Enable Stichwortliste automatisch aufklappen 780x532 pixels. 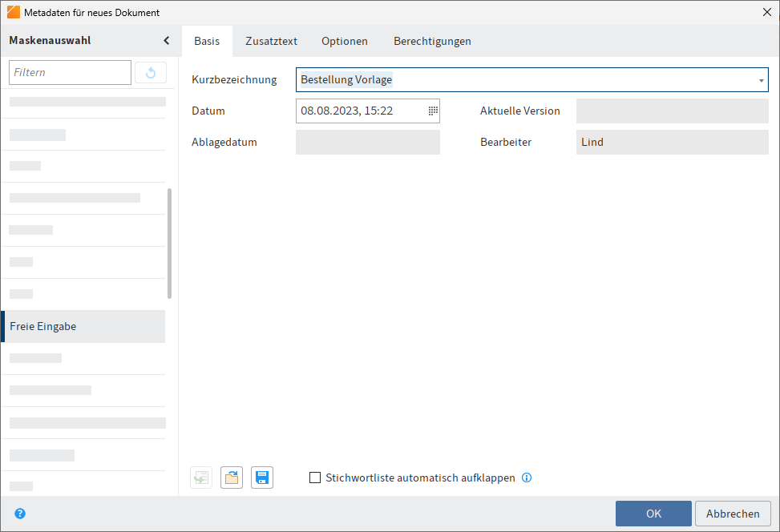[315, 477]
